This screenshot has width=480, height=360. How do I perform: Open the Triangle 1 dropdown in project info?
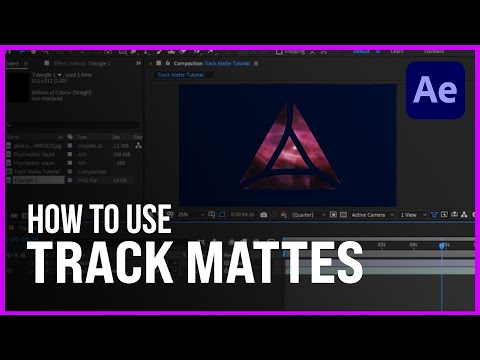coord(60,75)
